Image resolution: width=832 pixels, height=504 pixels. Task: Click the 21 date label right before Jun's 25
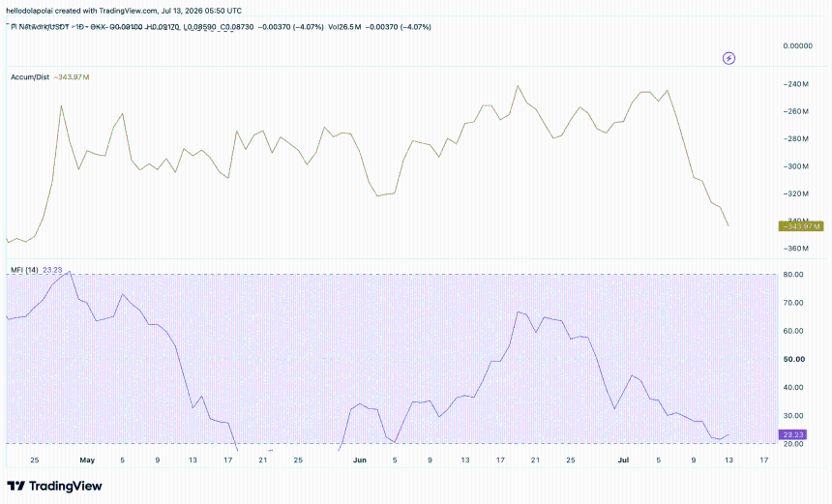click(x=535, y=460)
